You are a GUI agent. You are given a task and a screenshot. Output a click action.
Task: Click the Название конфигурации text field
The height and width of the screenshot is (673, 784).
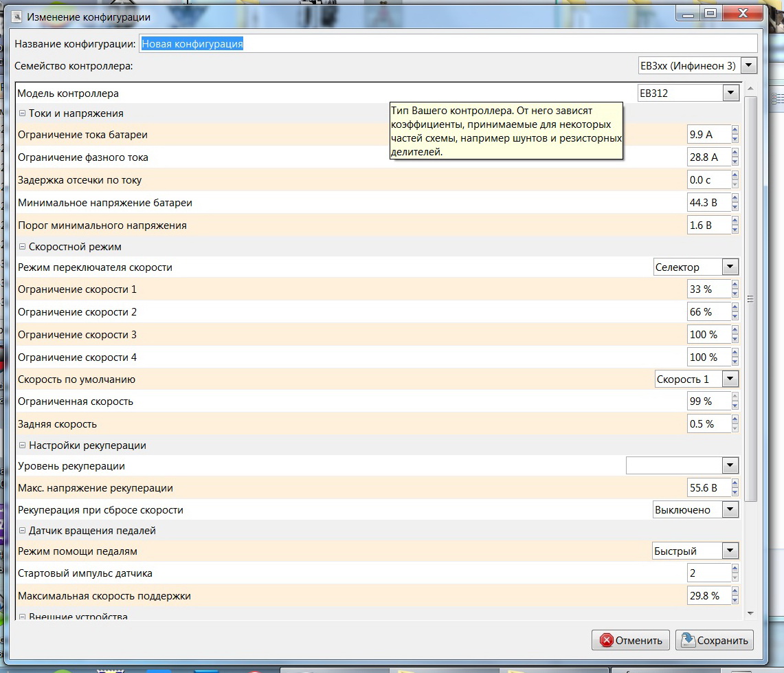coord(447,44)
